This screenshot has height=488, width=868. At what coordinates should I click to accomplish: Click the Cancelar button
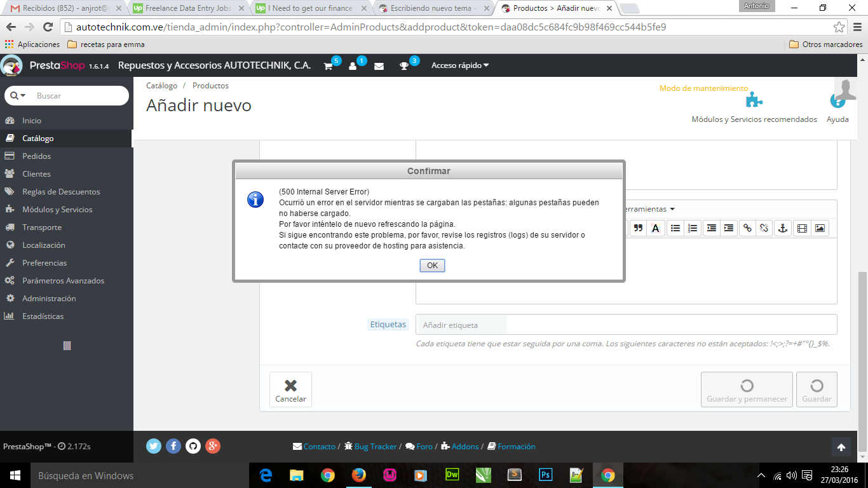[290, 390]
